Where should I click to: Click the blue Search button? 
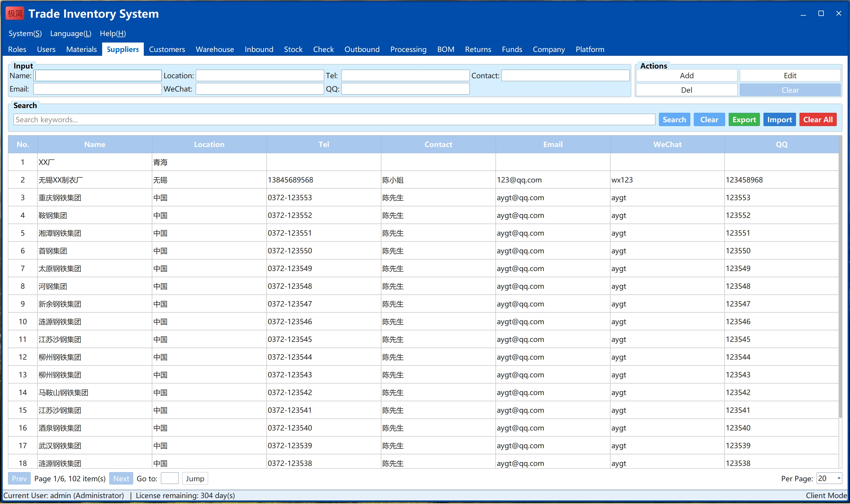click(x=674, y=120)
